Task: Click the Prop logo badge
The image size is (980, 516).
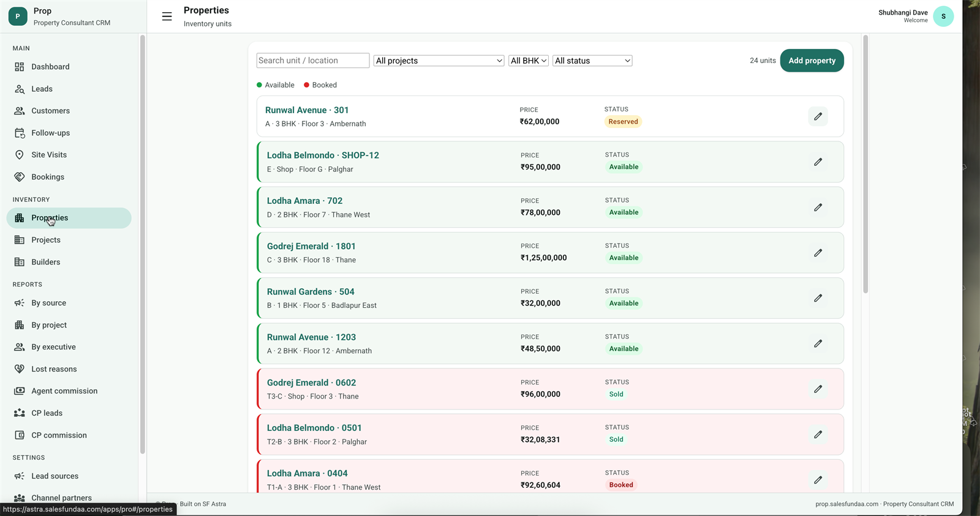Action: 18,17
